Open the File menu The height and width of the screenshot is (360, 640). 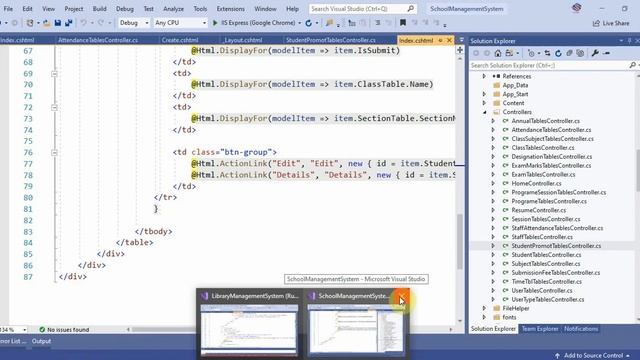(x=8, y=9)
